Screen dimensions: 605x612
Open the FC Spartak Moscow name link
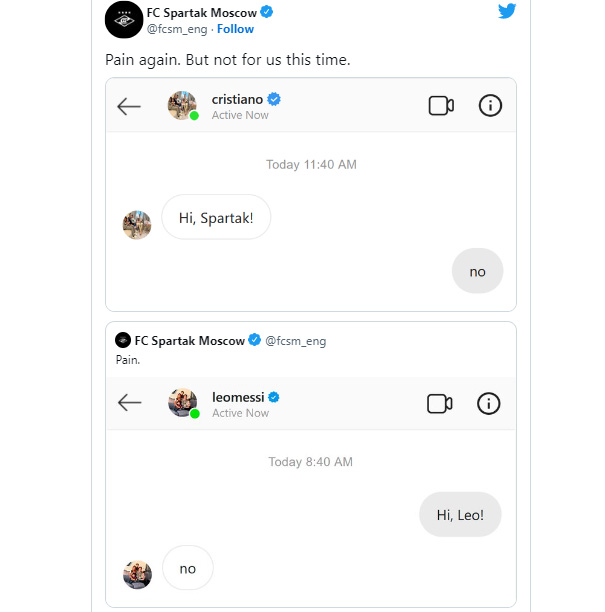coord(201,12)
